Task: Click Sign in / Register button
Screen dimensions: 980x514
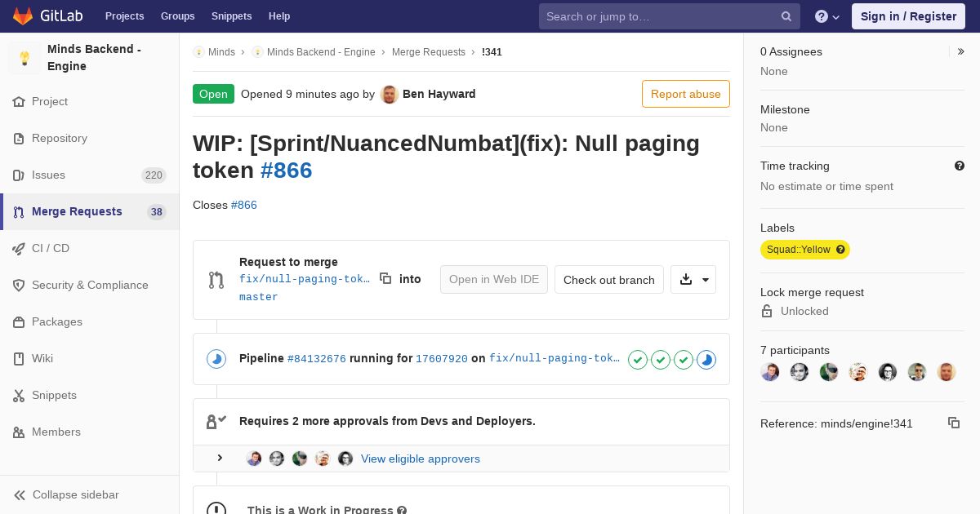Action: [908, 16]
